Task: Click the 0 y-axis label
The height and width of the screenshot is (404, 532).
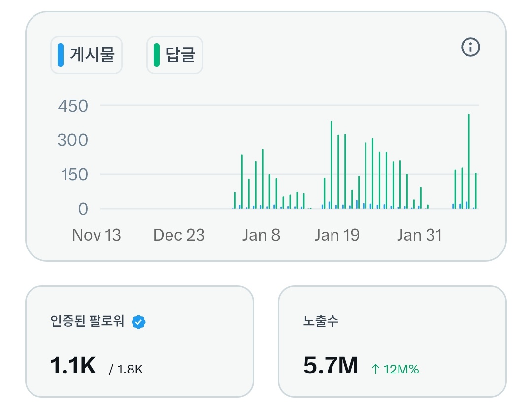Action: click(83, 209)
